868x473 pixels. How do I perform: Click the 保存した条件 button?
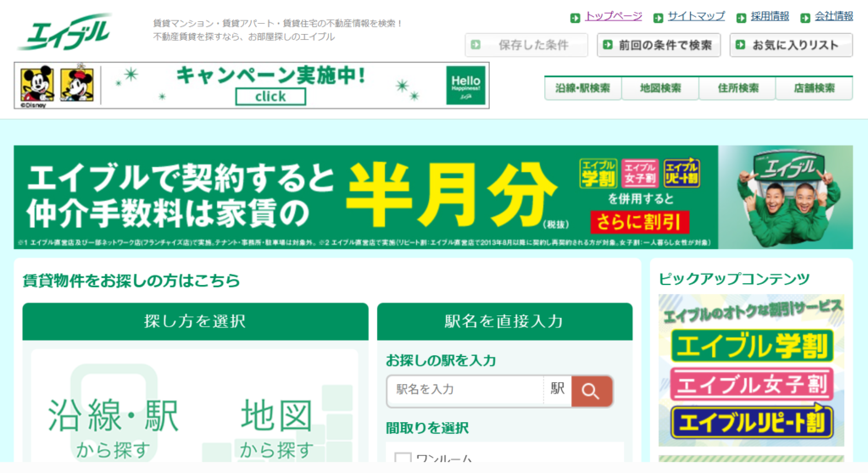[526, 45]
